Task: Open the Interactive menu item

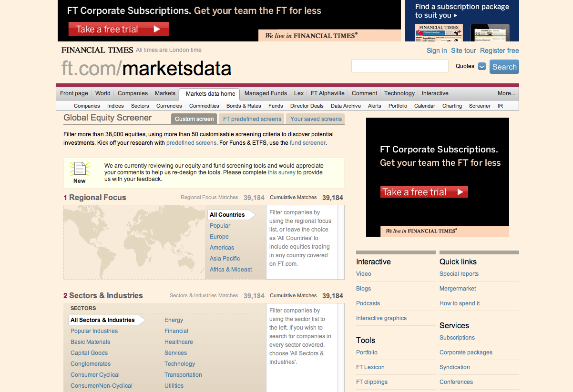Action: 435,93
